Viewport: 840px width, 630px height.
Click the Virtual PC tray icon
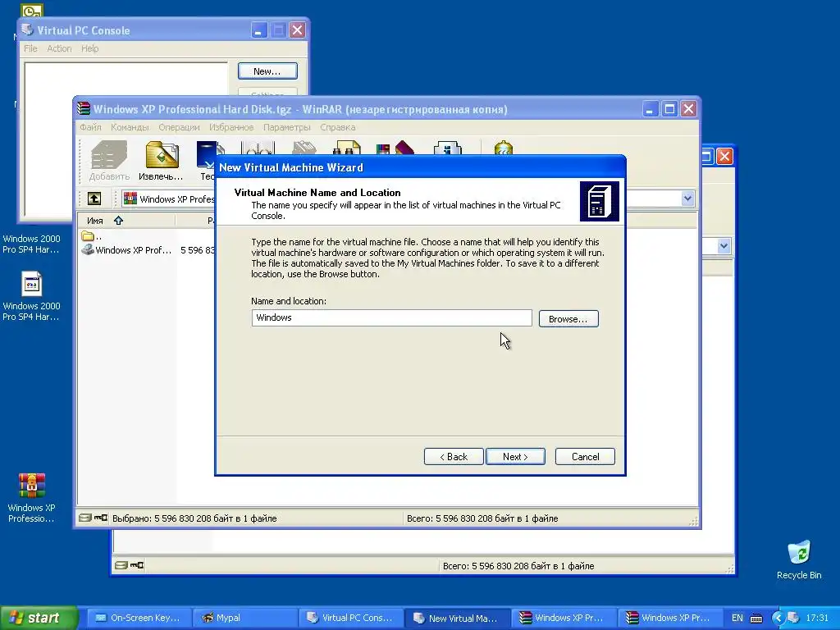(793, 618)
